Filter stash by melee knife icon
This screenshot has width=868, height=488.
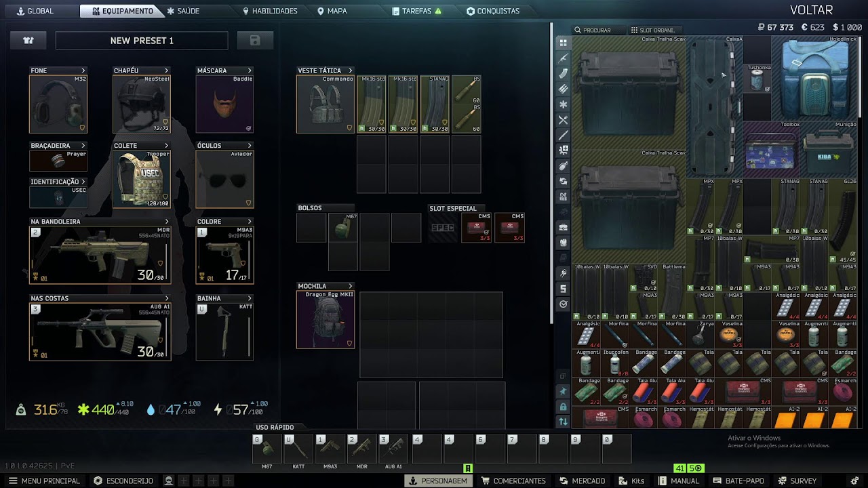(563, 136)
